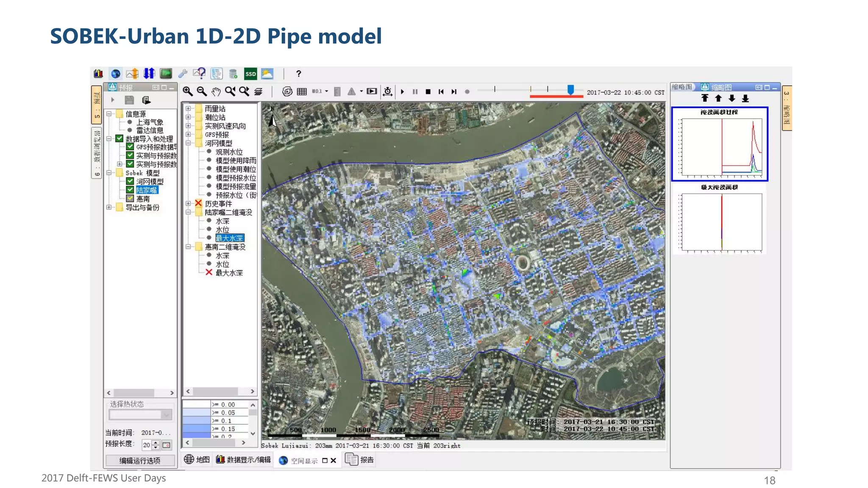Viewport: 868px width, 488px height.
Task: Switch to the 报告 tab
Action: [360, 460]
